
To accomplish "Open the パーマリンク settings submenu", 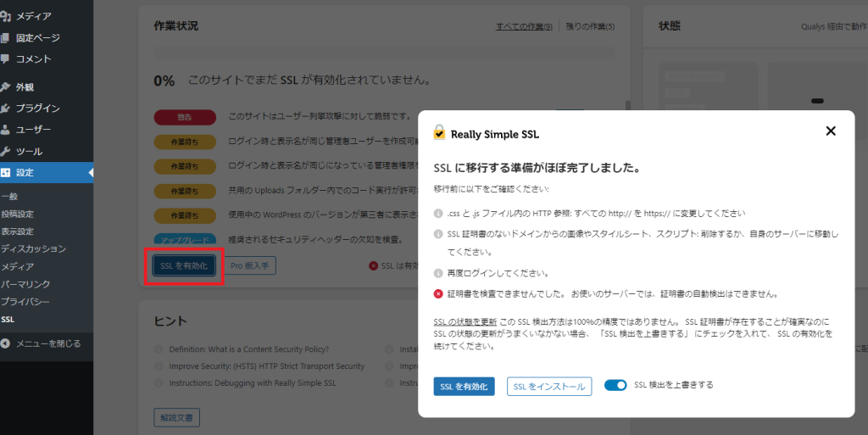I will (x=25, y=284).
